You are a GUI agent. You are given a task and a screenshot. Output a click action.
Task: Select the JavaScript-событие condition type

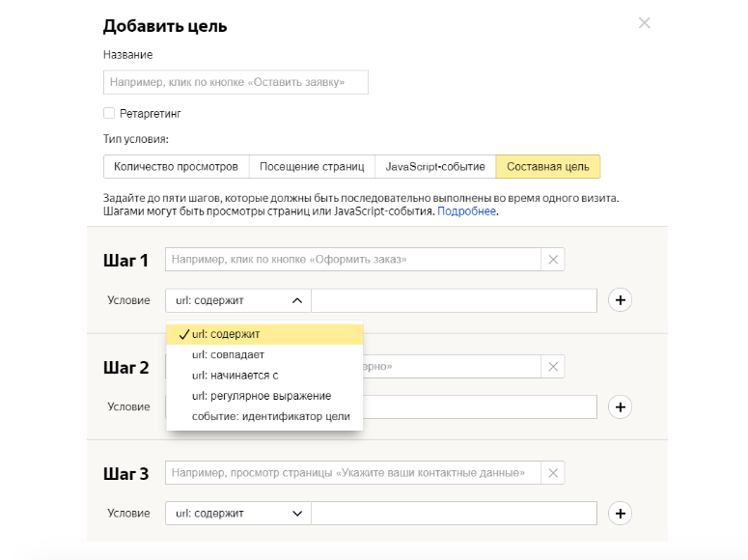point(435,167)
